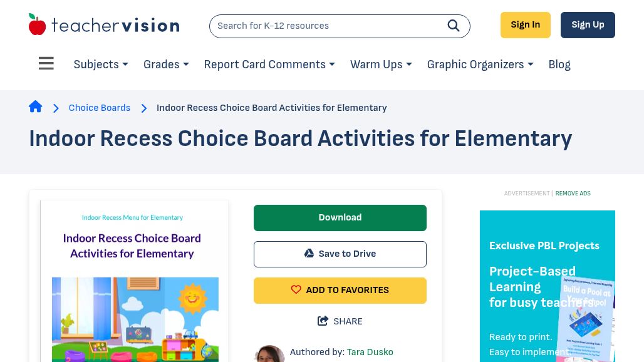Image resolution: width=644 pixels, height=362 pixels.
Task: Open the Warm Ups menu
Action: coord(381,65)
